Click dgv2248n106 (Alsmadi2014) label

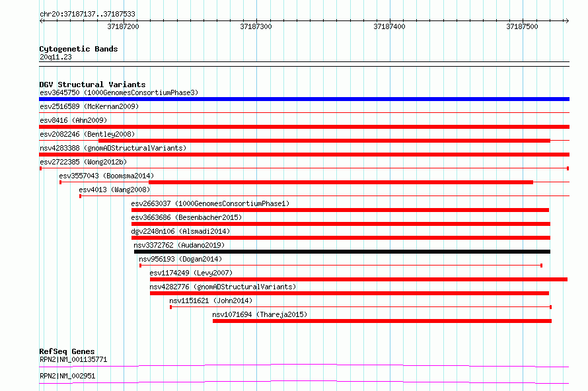coord(180,231)
